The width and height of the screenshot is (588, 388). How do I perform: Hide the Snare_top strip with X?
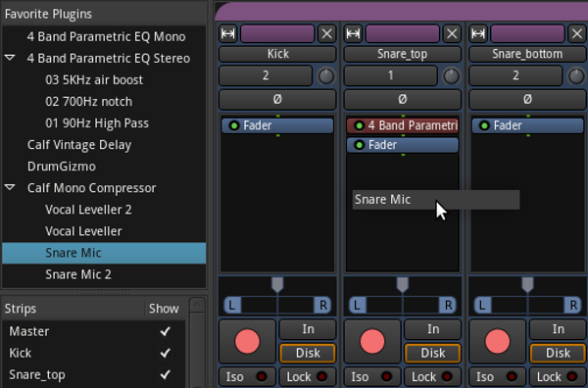tap(452, 34)
